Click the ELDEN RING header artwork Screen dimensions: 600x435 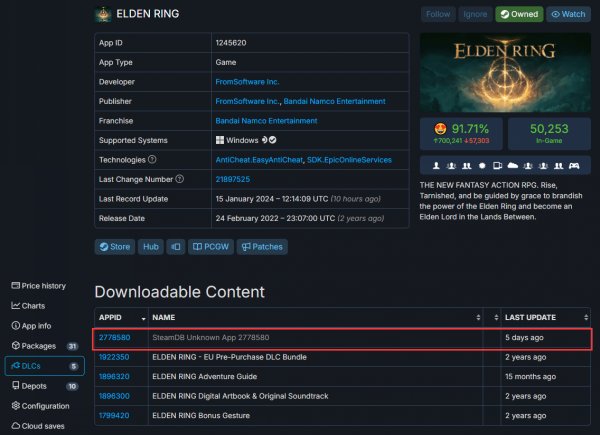505,73
